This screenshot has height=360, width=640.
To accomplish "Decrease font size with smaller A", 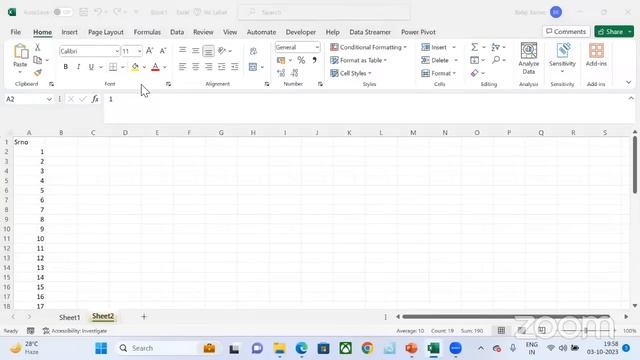I will click(x=162, y=51).
